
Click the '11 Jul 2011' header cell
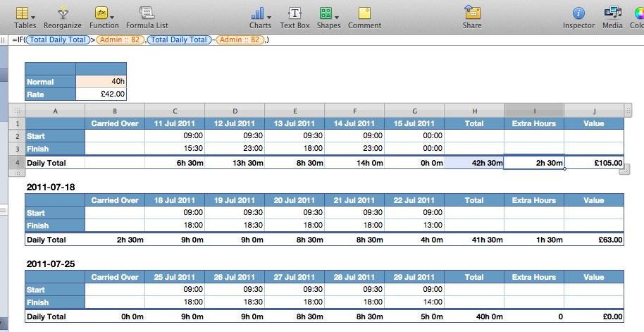tap(175, 123)
